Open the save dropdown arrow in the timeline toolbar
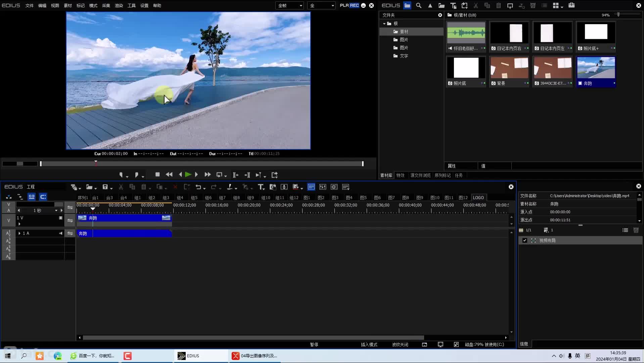 pos(111,188)
